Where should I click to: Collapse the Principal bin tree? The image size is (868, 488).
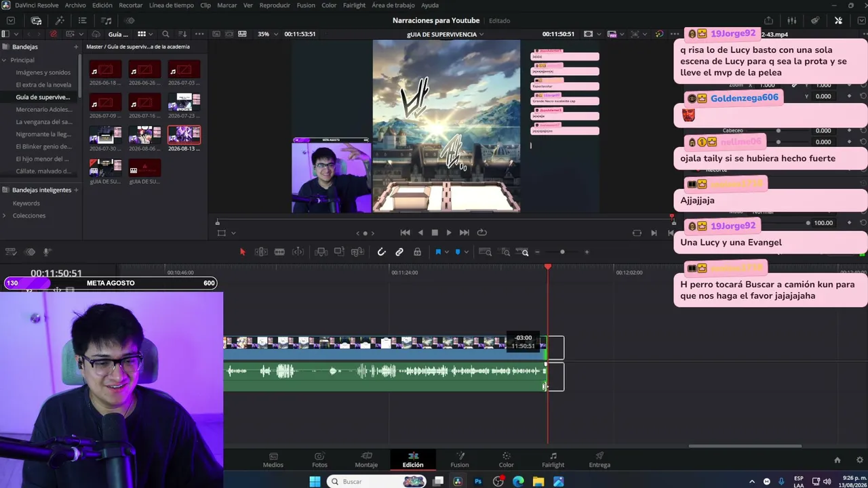point(4,60)
